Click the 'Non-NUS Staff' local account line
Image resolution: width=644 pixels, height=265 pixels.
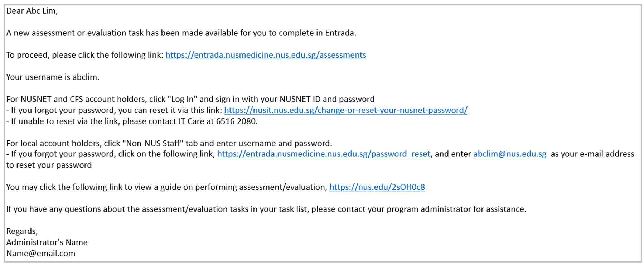pos(169,143)
